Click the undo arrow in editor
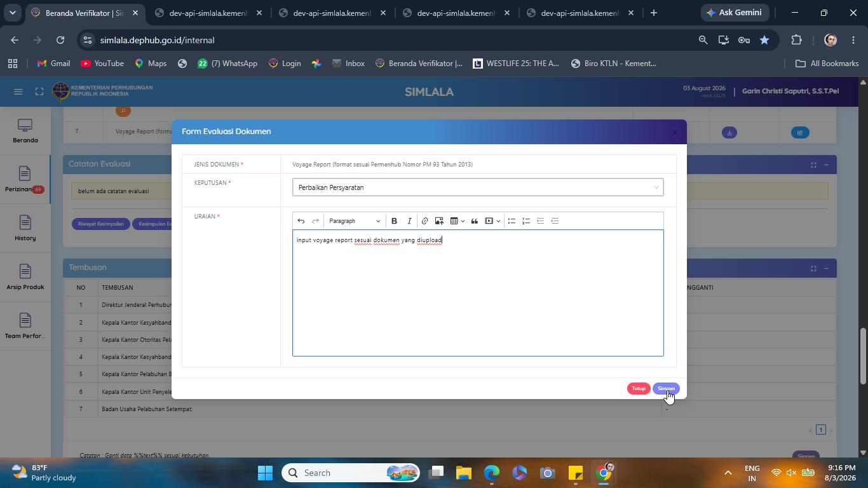This screenshot has width=868, height=488. pos(301,221)
